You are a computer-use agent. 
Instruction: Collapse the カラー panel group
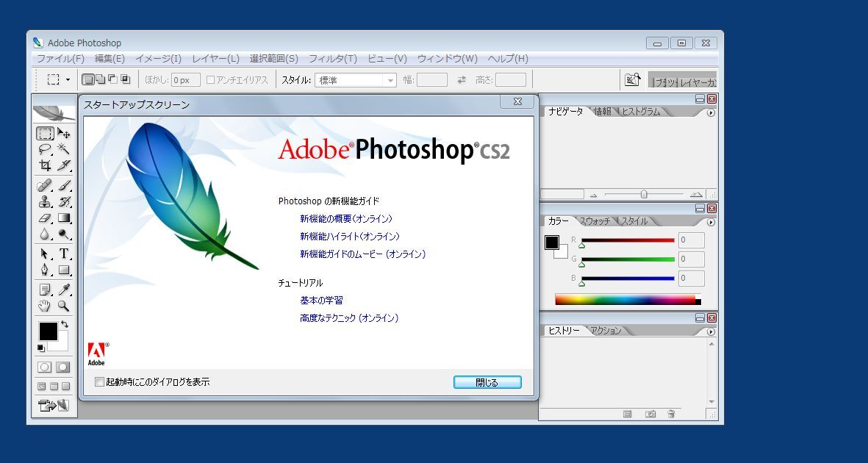click(x=700, y=209)
